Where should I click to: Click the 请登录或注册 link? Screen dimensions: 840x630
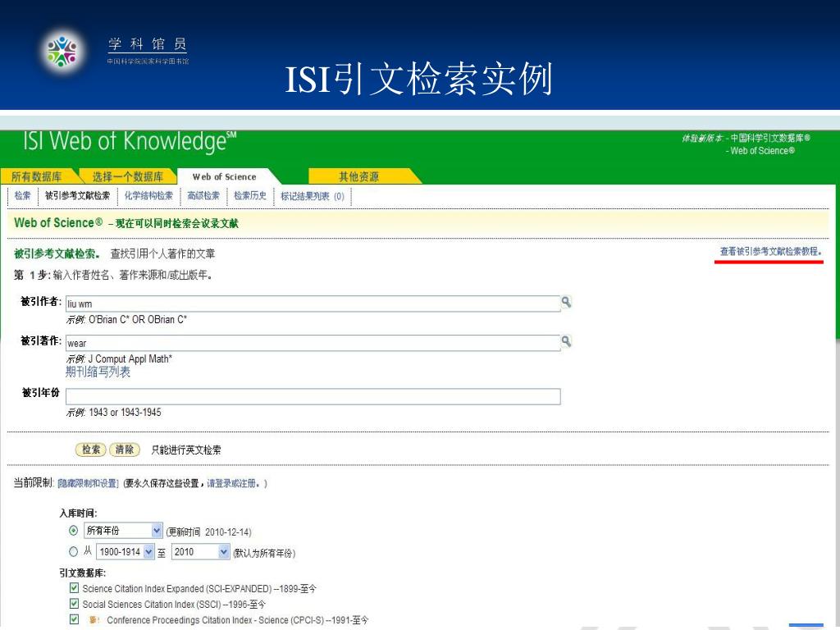(231, 483)
